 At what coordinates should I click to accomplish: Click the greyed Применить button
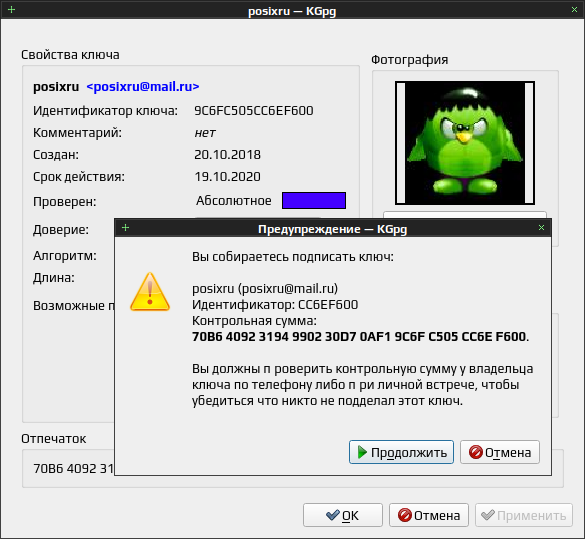524,515
